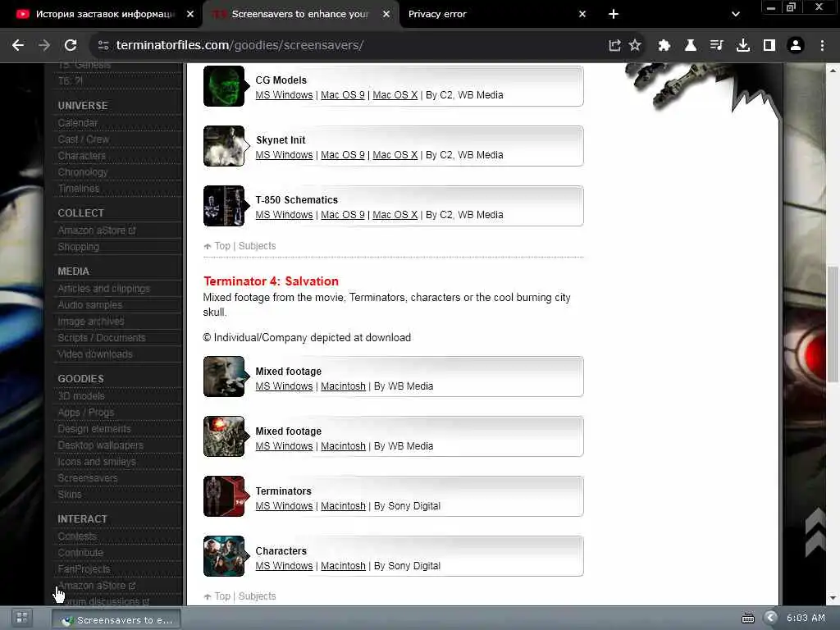
Task: Open Desktop wallpapers sidebar link
Action: 101,445
